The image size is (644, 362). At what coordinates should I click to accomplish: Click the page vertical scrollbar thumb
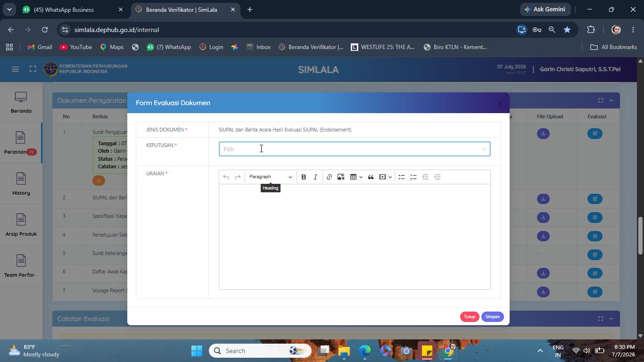point(640,236)
